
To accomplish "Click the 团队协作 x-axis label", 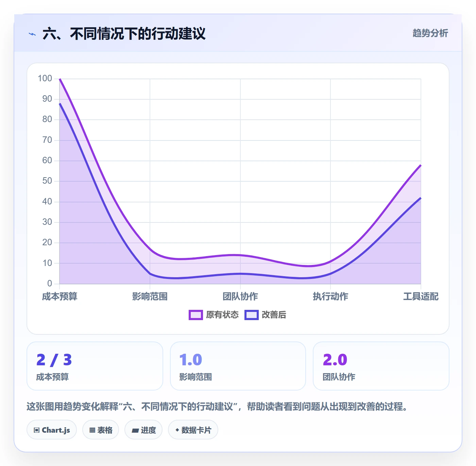I will (240, 297).
